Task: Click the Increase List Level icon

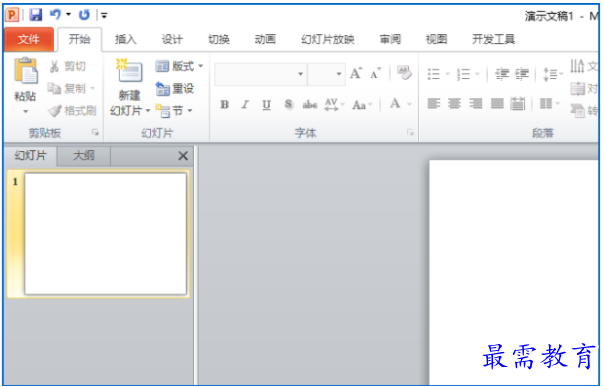Action: point(522,74)
